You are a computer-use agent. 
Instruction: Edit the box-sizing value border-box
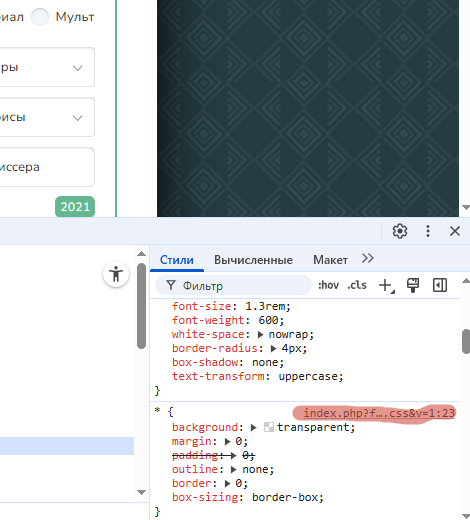285,497
